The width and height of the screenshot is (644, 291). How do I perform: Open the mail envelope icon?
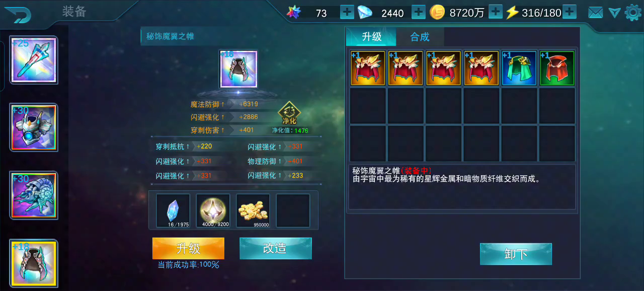[595, 13]
